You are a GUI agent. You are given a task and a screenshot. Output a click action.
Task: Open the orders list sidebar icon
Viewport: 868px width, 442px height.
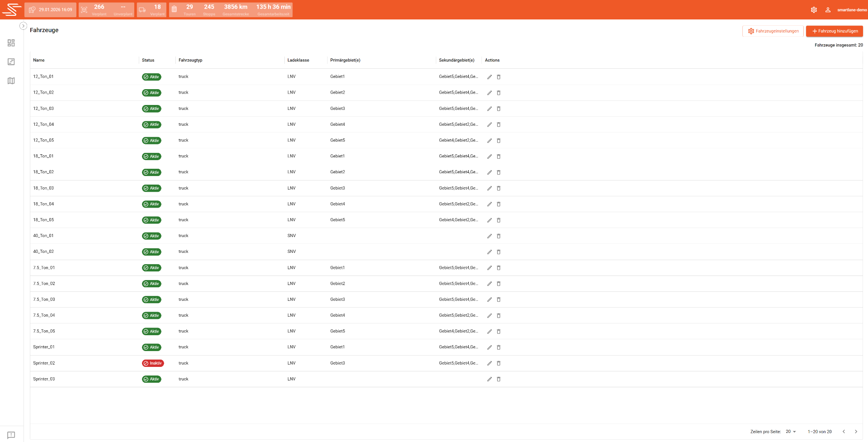pyautogui.click(x=11, y=62)
